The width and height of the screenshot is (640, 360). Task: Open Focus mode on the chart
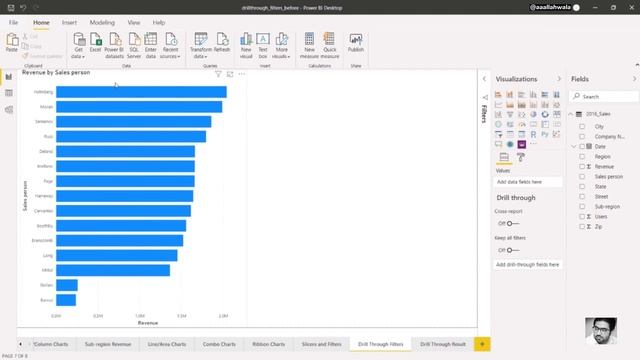point(230,74)
